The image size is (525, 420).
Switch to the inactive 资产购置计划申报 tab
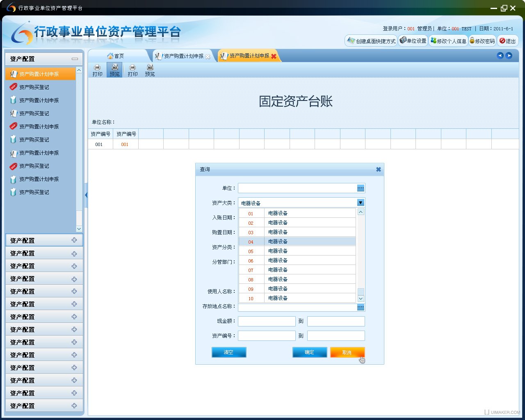(x=183, y=56)
